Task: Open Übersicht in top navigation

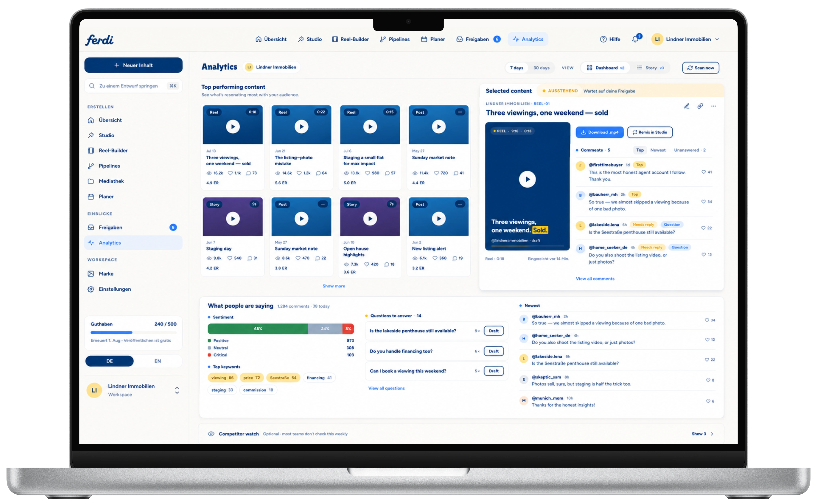Action: click(271, 39)
